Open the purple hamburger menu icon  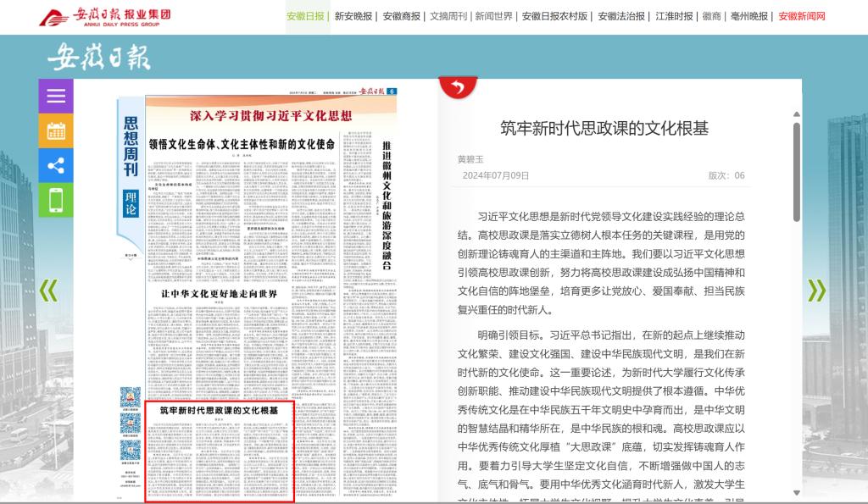coord(56,96)
